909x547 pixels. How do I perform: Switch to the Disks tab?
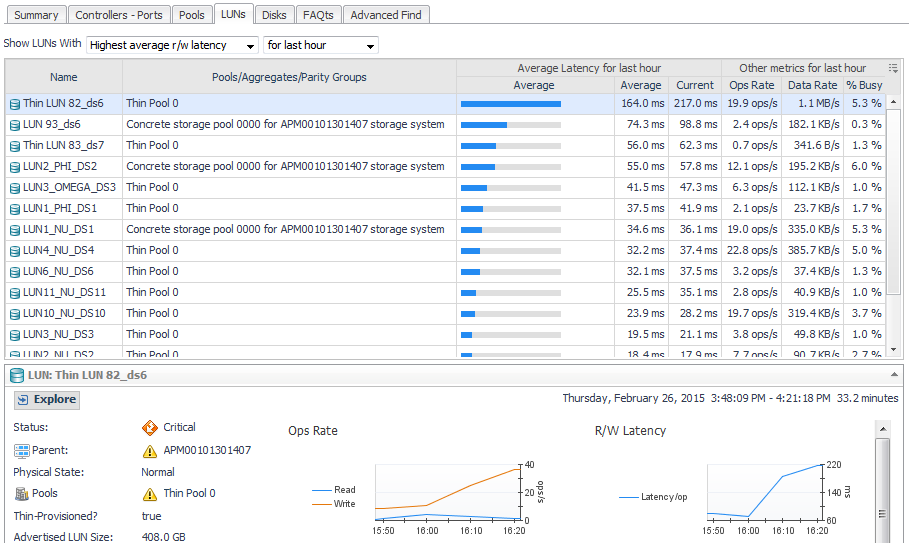point(274,15)
